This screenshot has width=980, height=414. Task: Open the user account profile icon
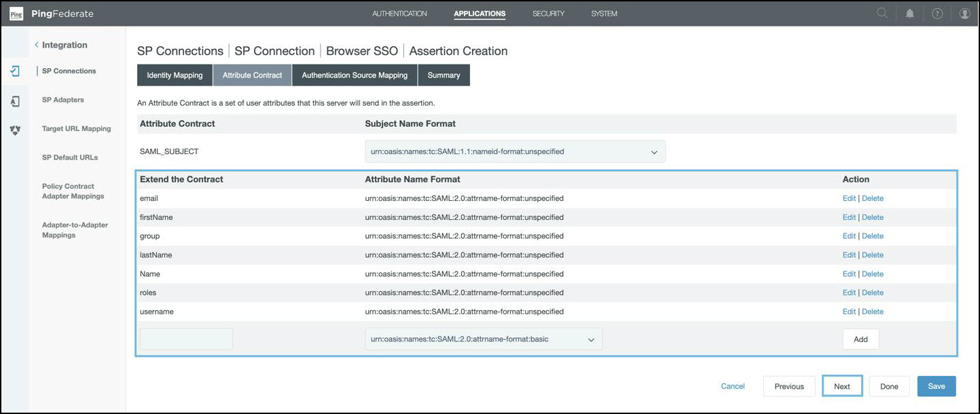coord(964,14)
